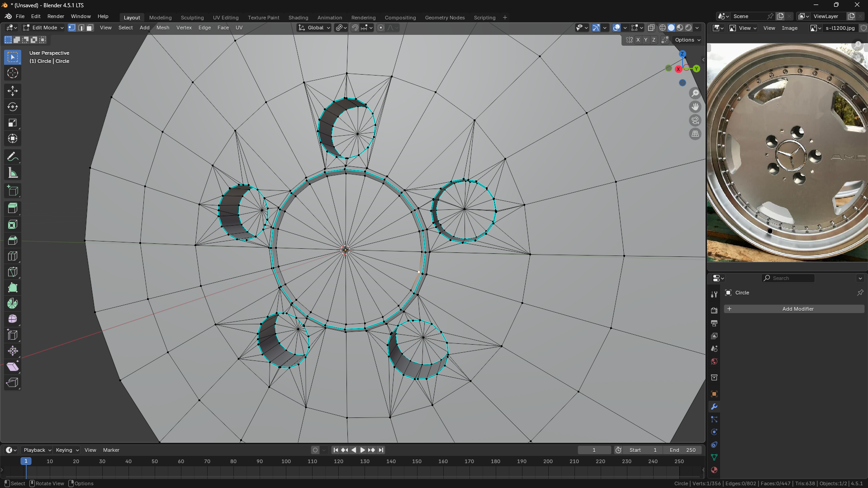
Task: Open the pivot point dropdown
Action: [341, 28]
